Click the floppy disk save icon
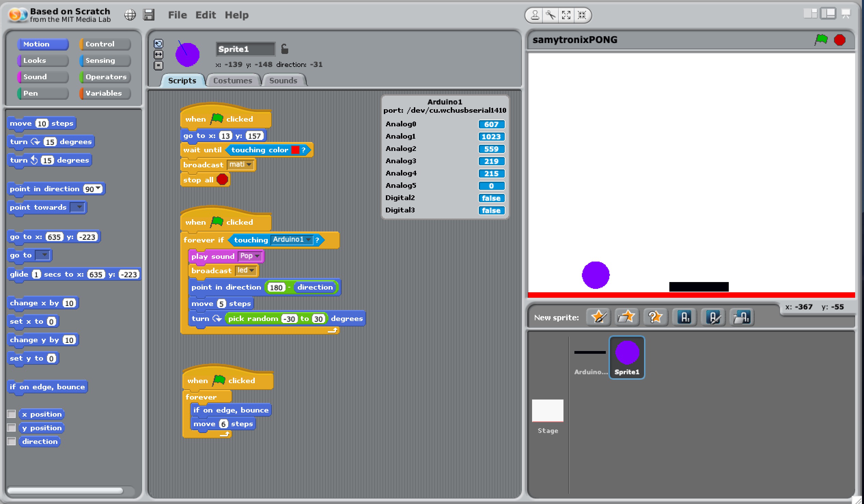 pos(149,15)
